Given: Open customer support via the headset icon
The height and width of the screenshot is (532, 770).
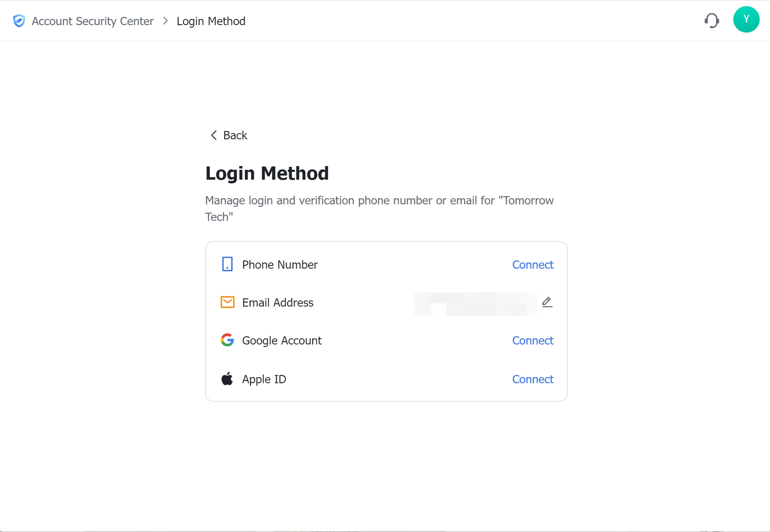Looking at the screenshot, I should click(x=712, y=20).
